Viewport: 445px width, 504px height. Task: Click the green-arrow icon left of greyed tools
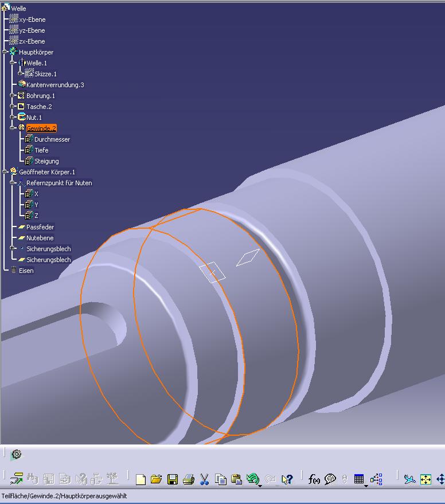coord(16,479)
